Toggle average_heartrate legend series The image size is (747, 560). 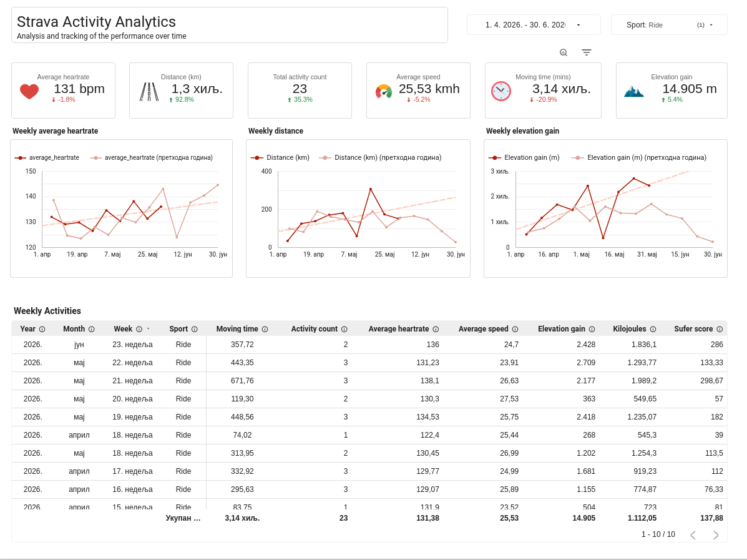[x=47, y=158]
